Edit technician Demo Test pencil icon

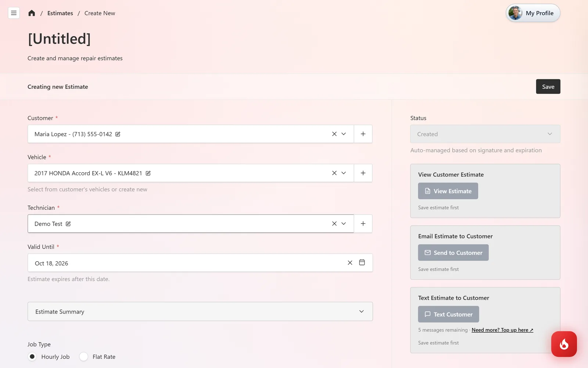68,224
